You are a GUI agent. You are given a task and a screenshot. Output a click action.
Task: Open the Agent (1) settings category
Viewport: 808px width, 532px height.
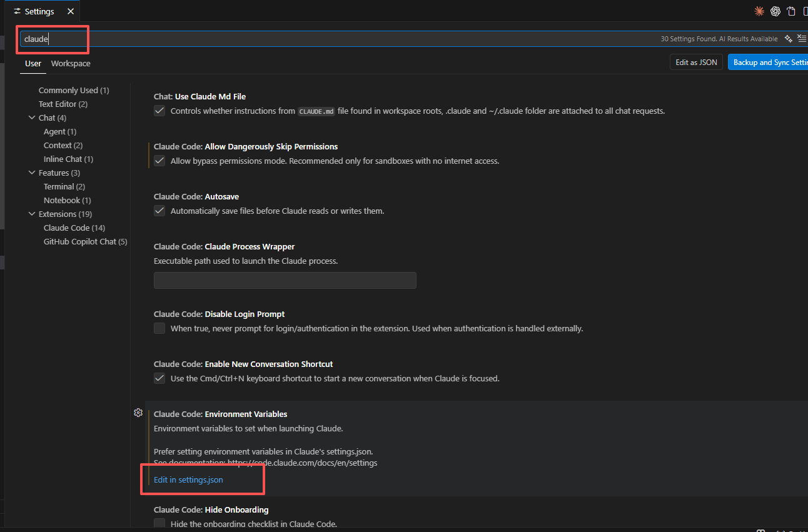[60, 132]
